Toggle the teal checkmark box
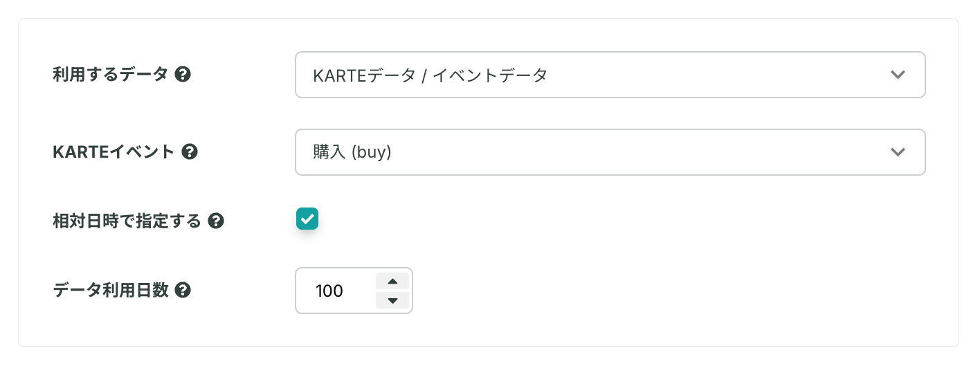 coord(307,219)
